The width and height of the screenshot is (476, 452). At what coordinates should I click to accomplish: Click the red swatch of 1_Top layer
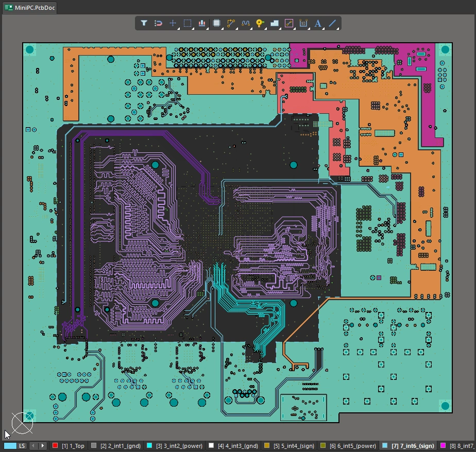(x=55, y=445)
